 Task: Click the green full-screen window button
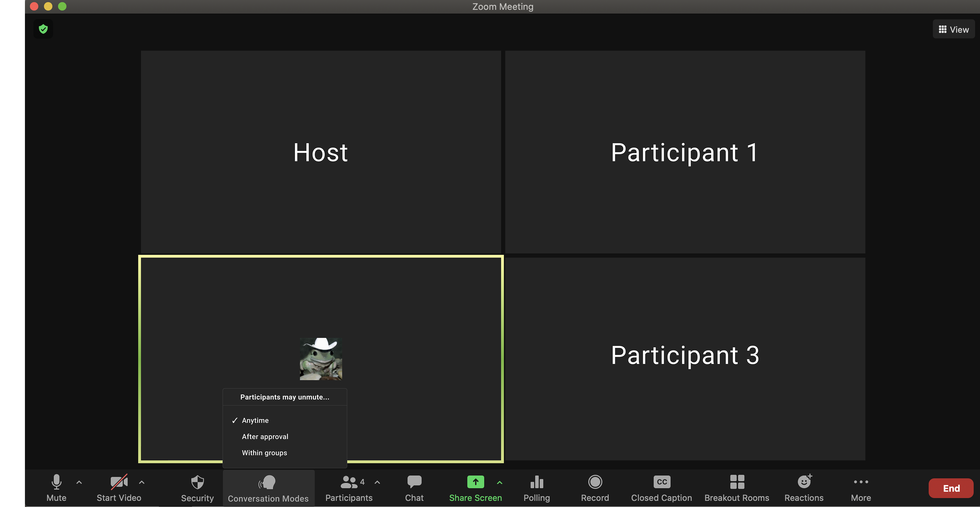tap(62, 6)
